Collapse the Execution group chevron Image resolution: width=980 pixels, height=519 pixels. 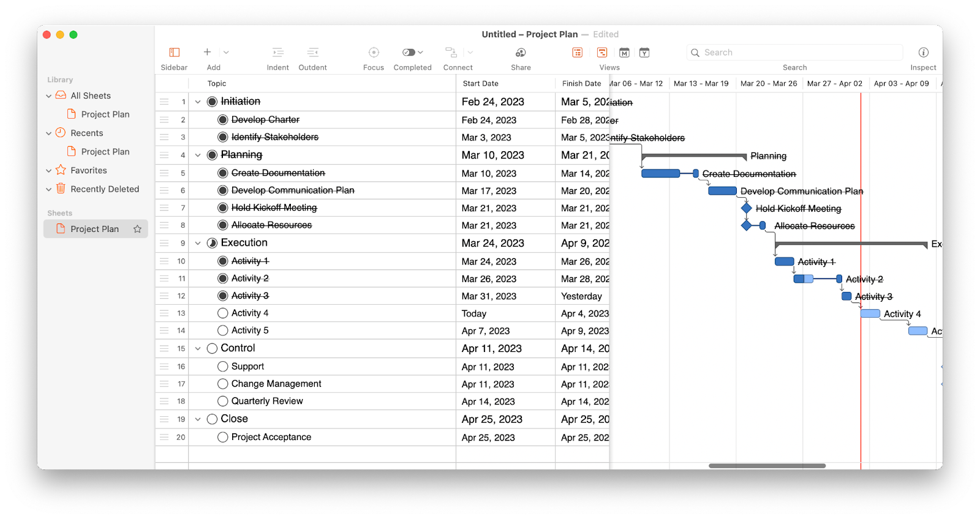[x=198, y=244]
